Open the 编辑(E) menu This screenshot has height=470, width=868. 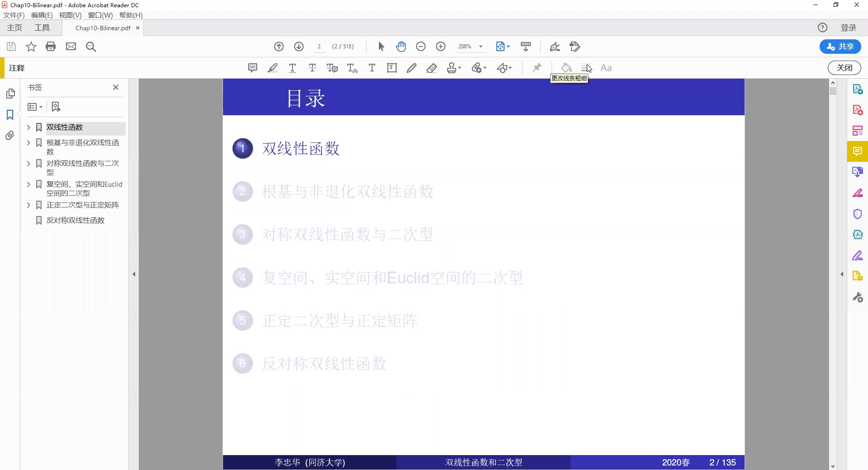(x=42, y=15)
